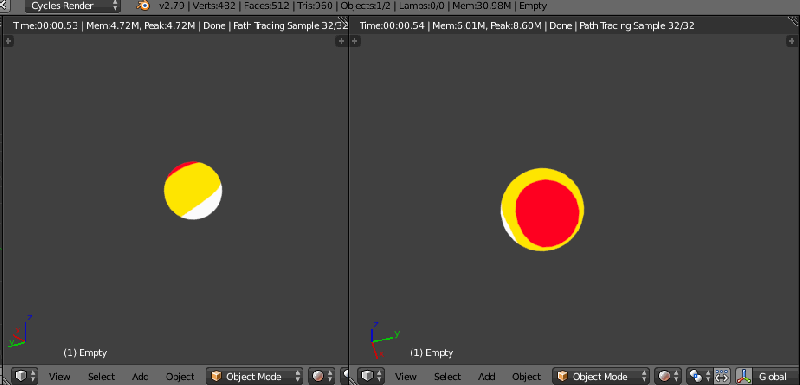
Task: Click the rendered sphere in the left viewport
Action: click(x=193, y=190)
